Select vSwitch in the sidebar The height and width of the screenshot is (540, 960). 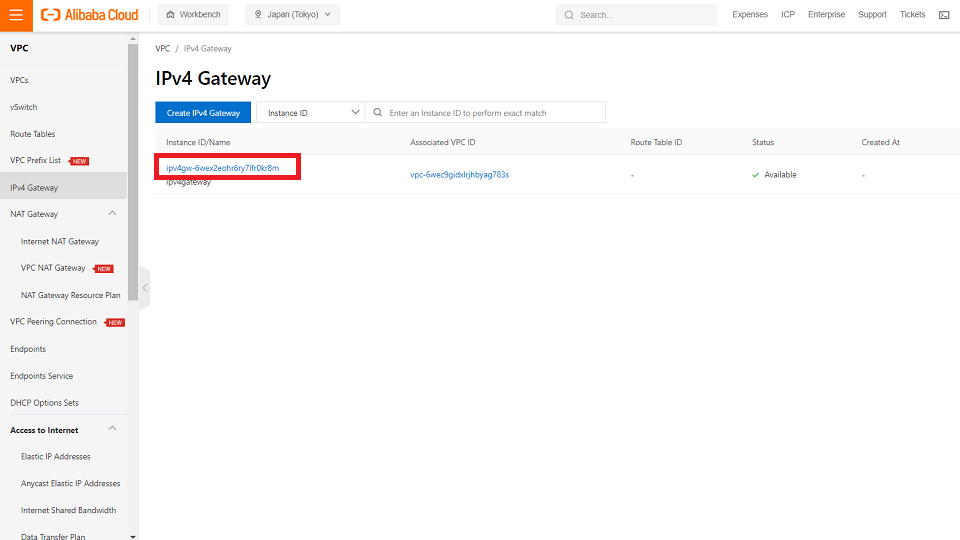(x=24, y=107)
